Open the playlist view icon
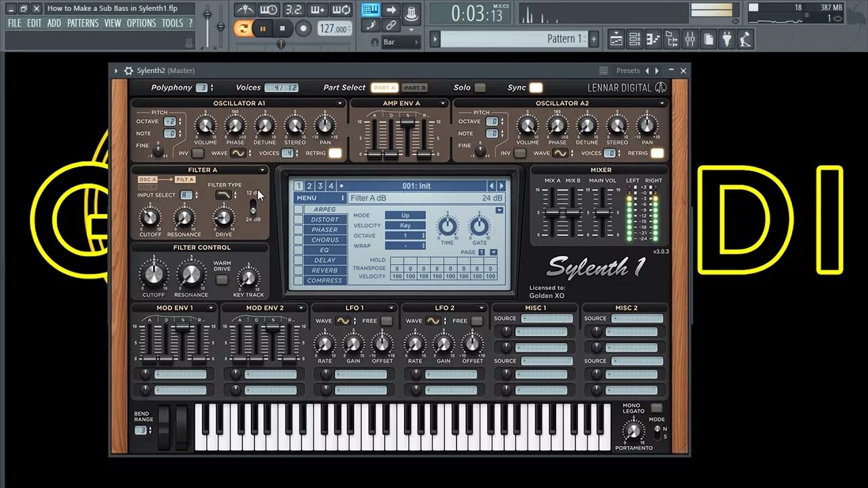 (x=616, y=39)
